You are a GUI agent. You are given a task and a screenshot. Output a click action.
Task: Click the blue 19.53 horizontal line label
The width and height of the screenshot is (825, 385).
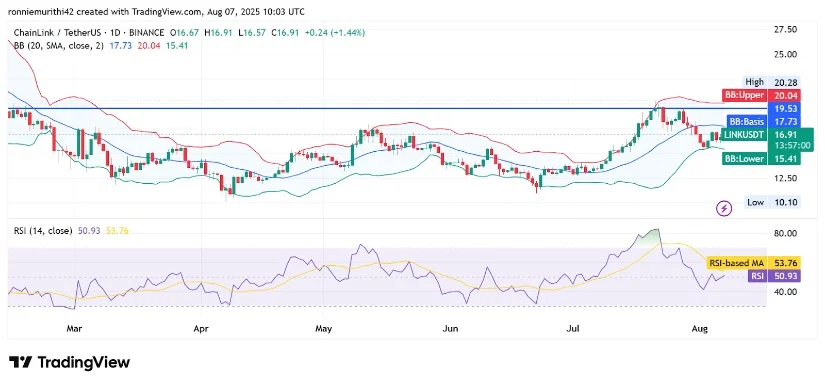click(x=784, y=108)
